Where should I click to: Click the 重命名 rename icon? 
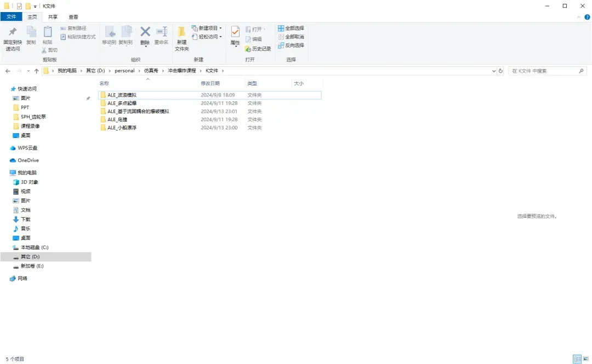[x=162, y=32]
